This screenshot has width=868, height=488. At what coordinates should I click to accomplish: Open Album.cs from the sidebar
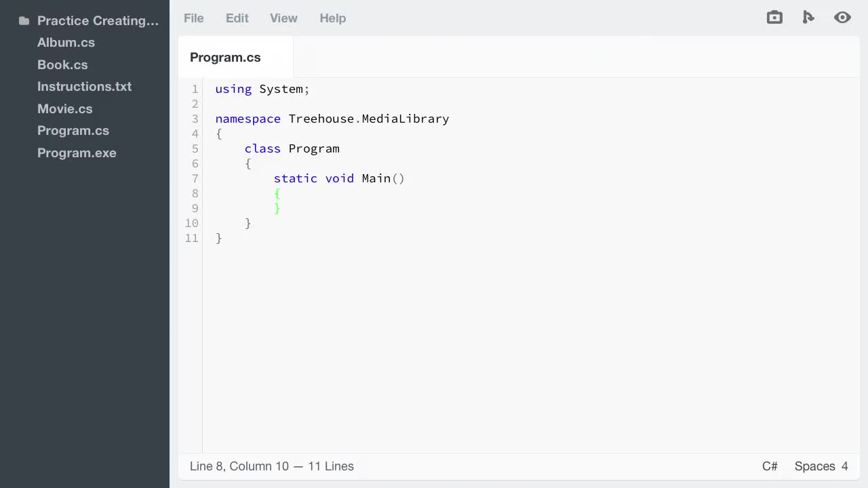pyautogui.click(x=66, y=42)
